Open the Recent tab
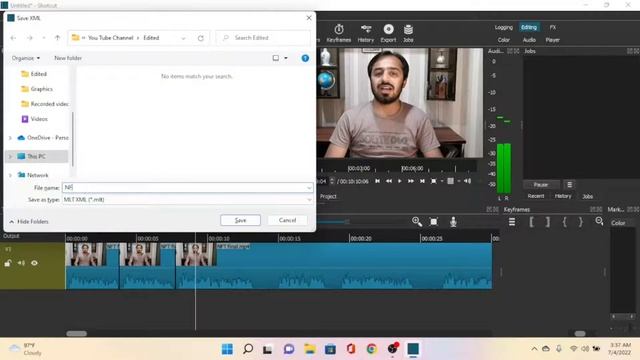 tap(536, 196)
